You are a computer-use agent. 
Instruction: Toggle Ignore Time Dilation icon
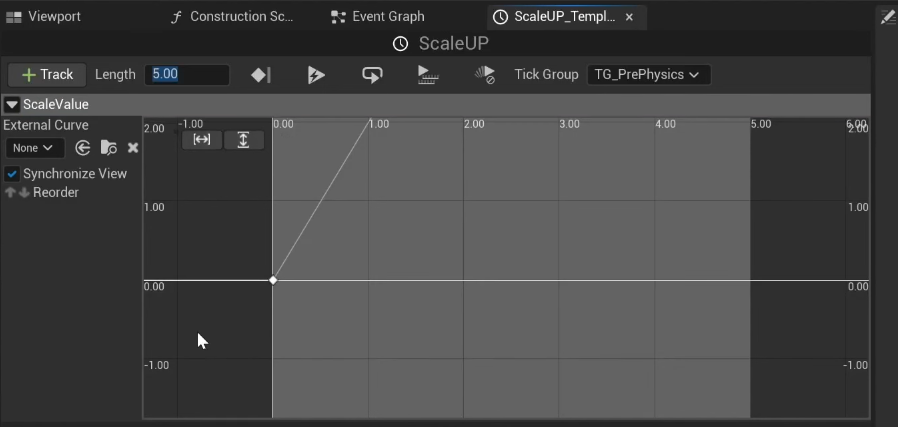(x=485, y=75)
